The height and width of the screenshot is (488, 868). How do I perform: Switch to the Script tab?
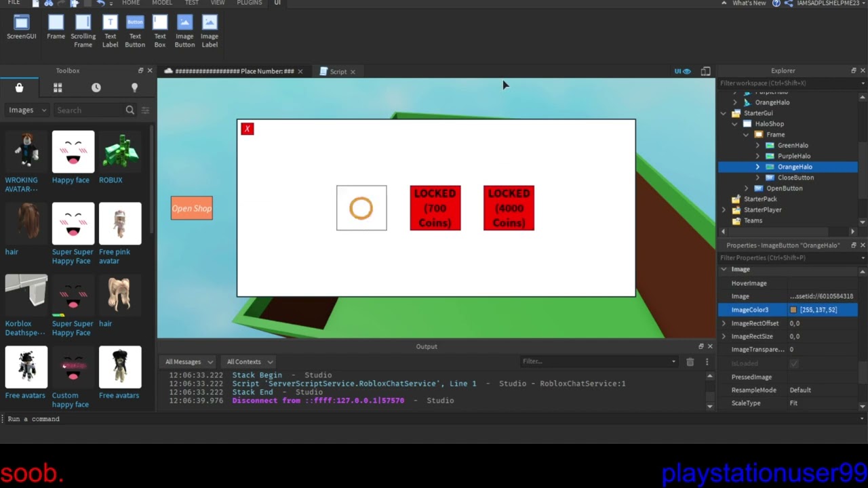click(338, 71)
